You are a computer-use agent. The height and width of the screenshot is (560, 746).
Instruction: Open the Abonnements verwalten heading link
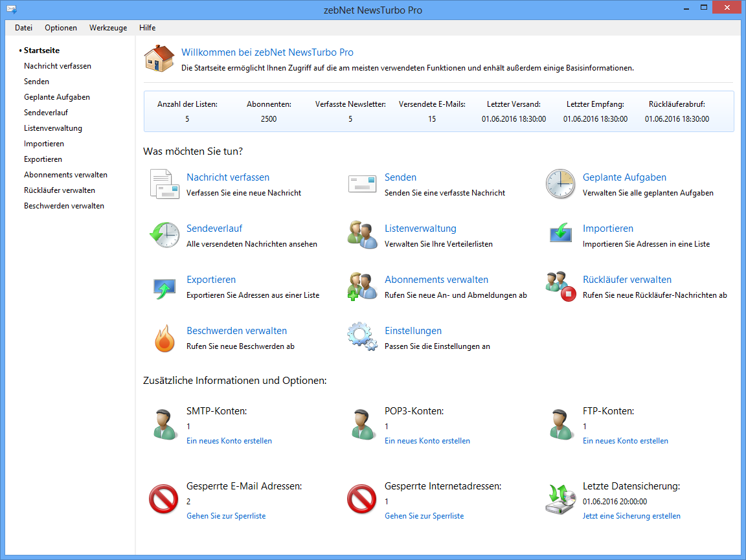[x=436, y=280]
